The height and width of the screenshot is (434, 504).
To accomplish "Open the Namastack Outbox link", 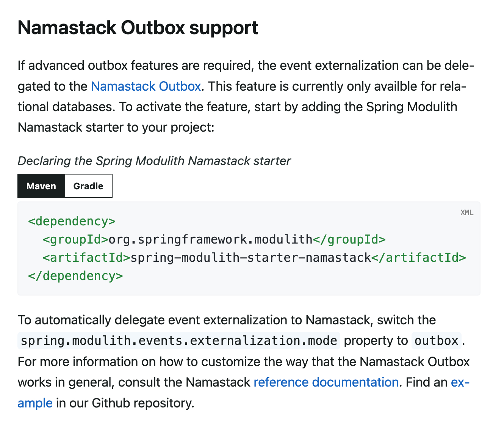I will (146, 86).
